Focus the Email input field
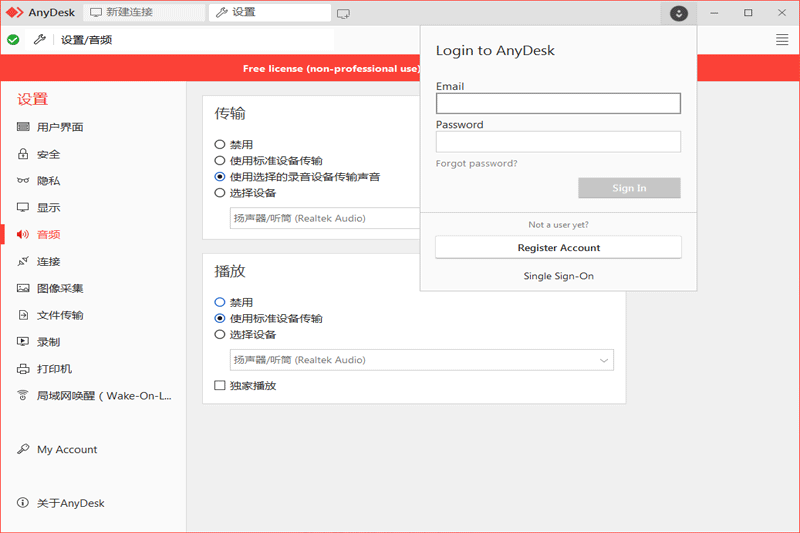 pyautogui.click(x=558, y=104)
